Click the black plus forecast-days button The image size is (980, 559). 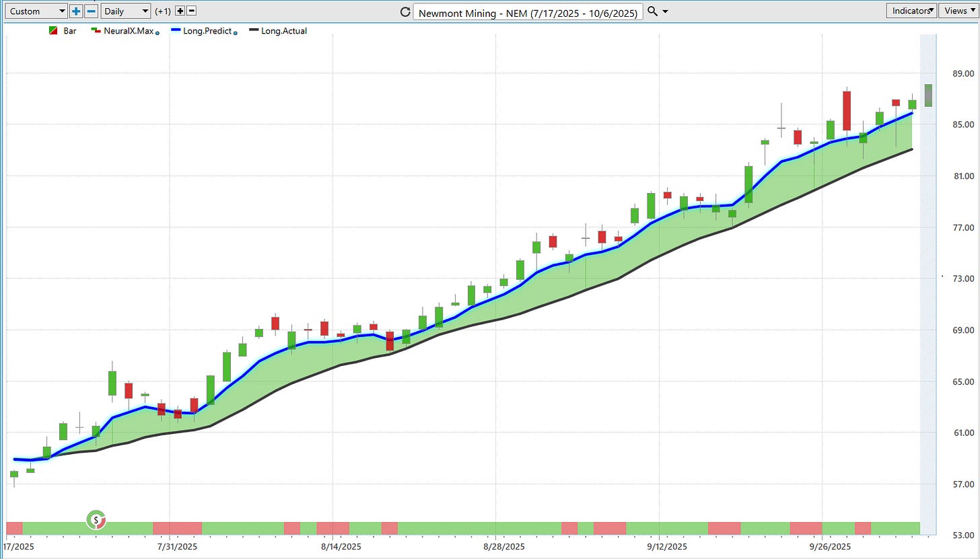(180, 11)
